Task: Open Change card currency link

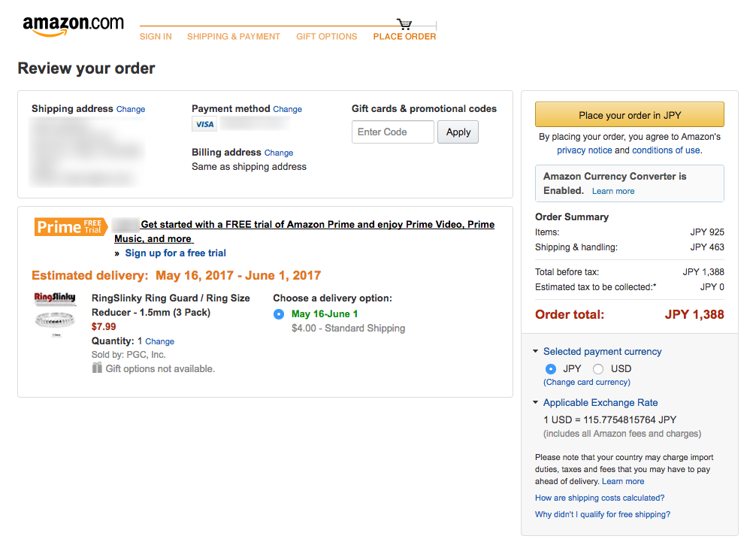Action: (587, 382)
